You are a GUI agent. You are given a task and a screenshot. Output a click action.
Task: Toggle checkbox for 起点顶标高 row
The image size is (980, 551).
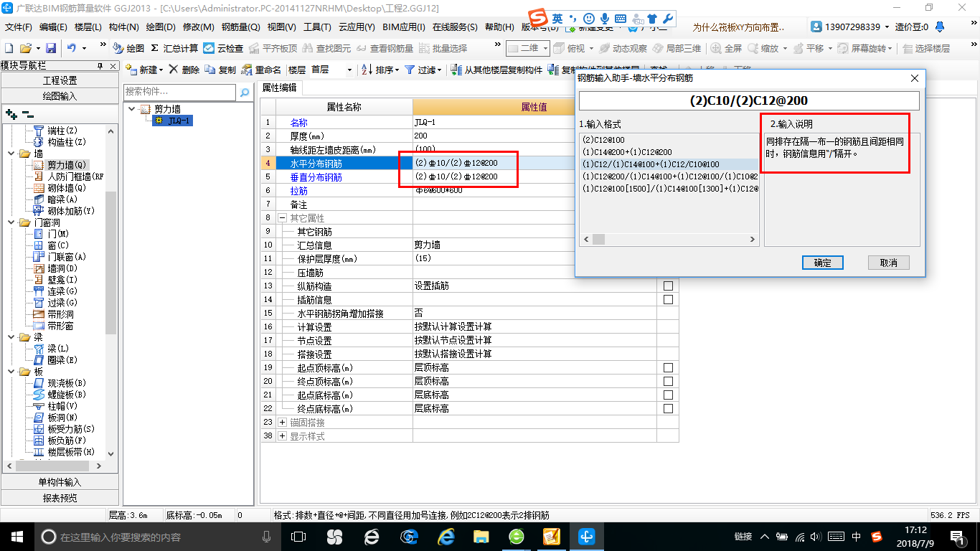coord(669,367)
